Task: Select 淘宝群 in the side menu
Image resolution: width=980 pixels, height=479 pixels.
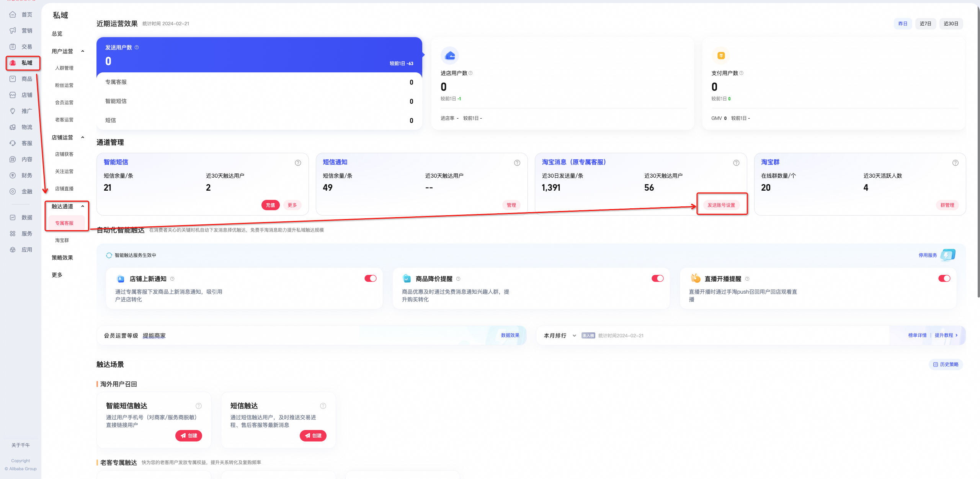Action: [62, 240]
